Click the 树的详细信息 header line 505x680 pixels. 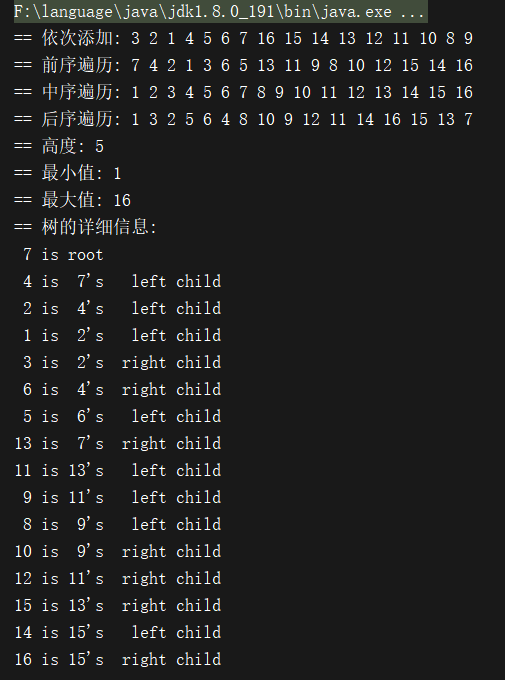pos(85,227)
